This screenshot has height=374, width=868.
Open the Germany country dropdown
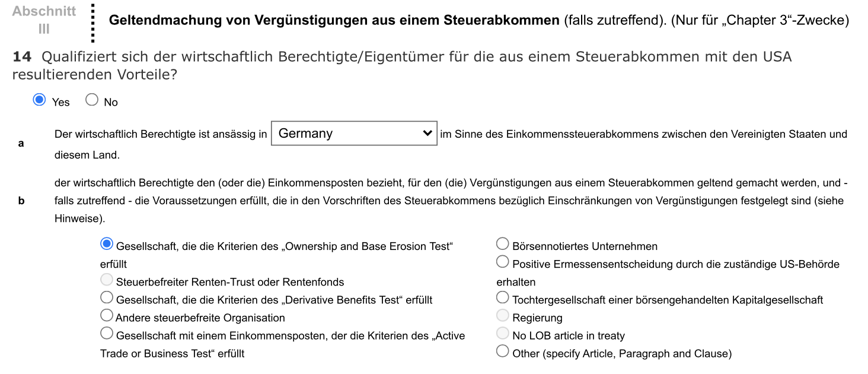pyautogui.click(x=354, y=134)
